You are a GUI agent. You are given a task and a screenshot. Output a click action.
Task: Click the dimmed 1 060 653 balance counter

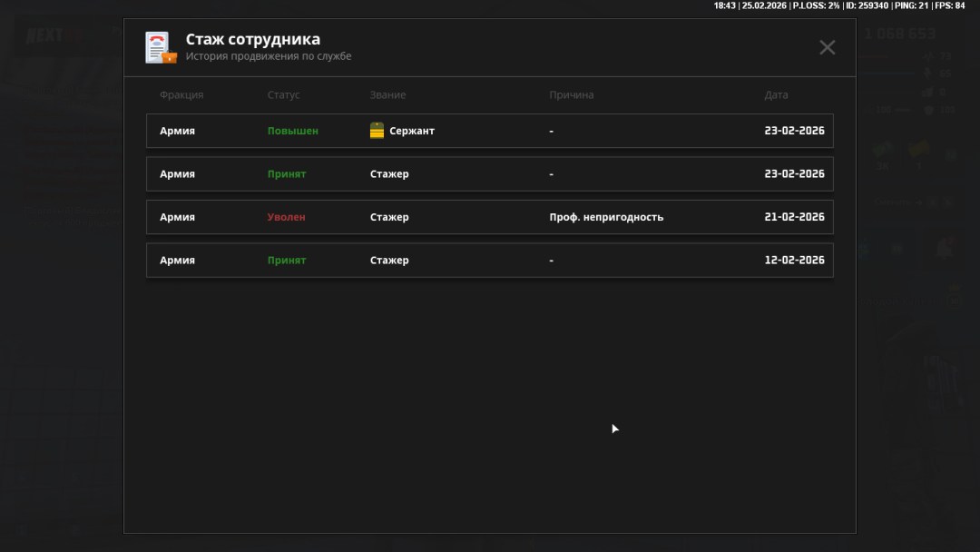coord(899,34)
